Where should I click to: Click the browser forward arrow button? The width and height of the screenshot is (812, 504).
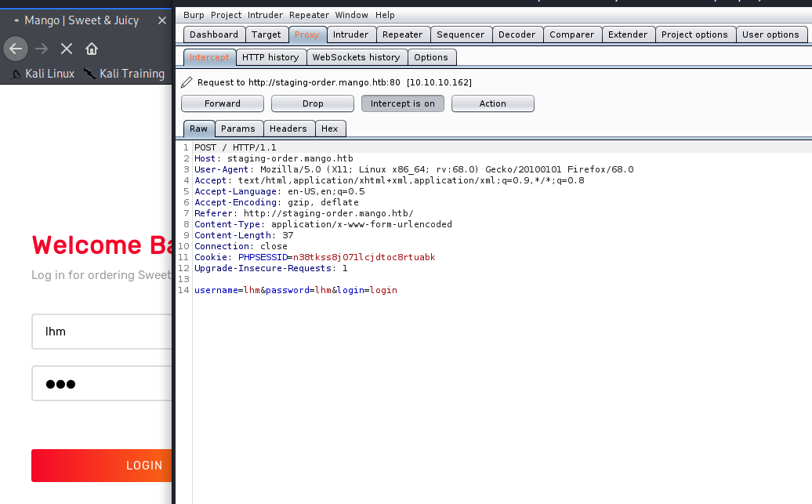click(42, 49)
